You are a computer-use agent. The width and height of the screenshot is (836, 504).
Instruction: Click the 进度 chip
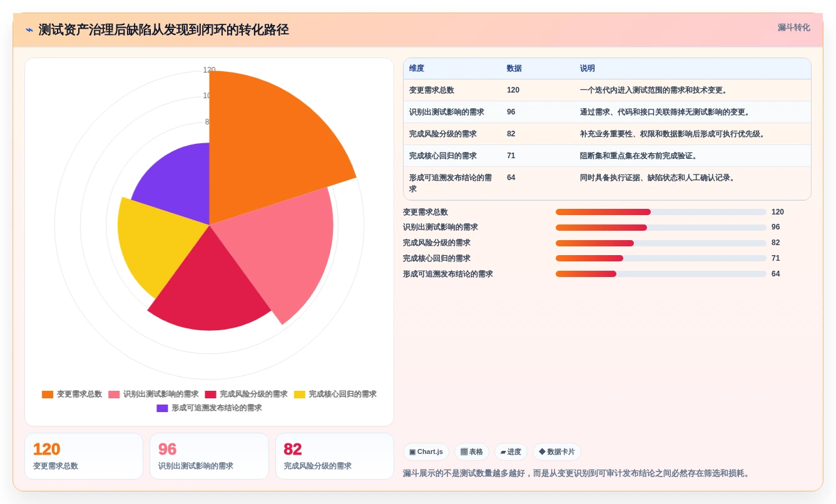point(511,451)
